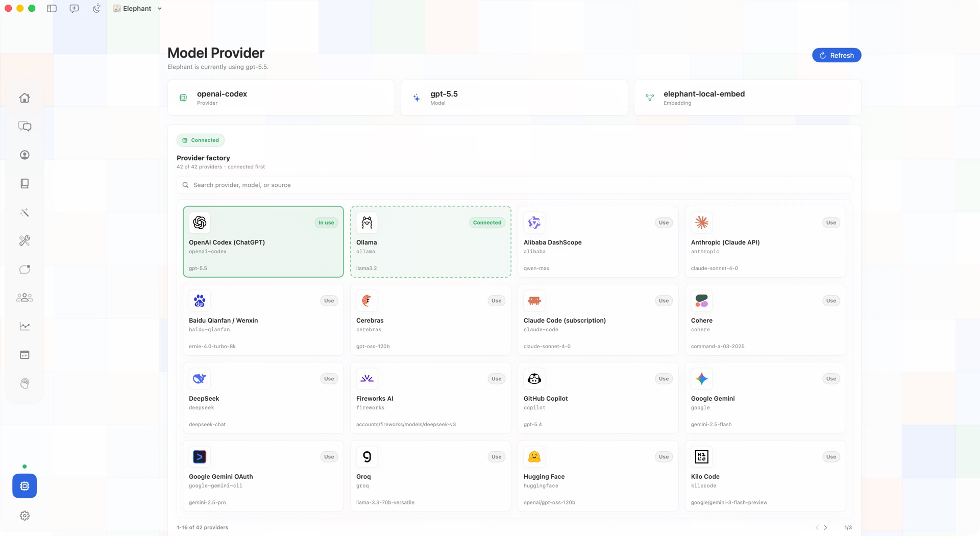The height and width of the screenshot is (536, 980).
Task: Open the speech bubble with dot sidebar icon
Action: pyautogui.click(x=24, y=269)
